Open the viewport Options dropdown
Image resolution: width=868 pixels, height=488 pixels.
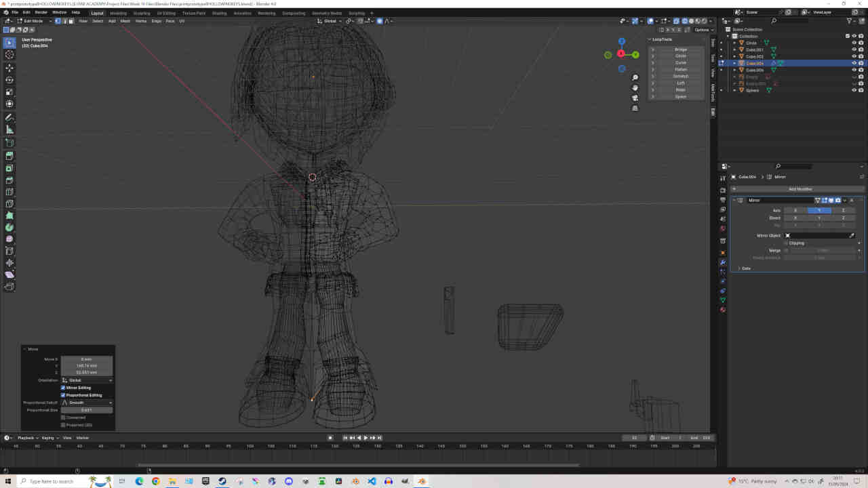[x=703, y=30]
